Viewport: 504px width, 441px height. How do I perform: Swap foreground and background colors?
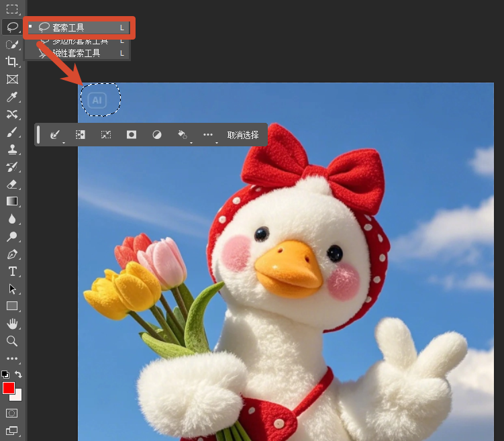tap(18, 375)
